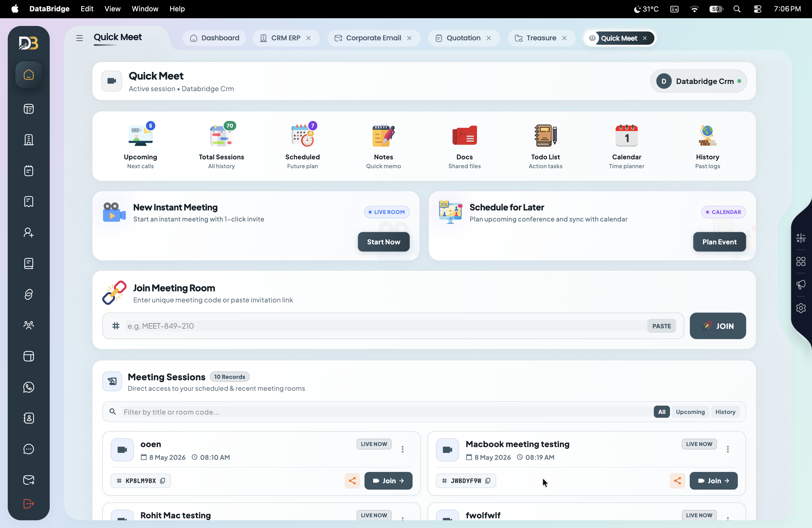The image size is (812, 528).
Task: Click the logout icon in the sidebar
Action: coord(29,503)
